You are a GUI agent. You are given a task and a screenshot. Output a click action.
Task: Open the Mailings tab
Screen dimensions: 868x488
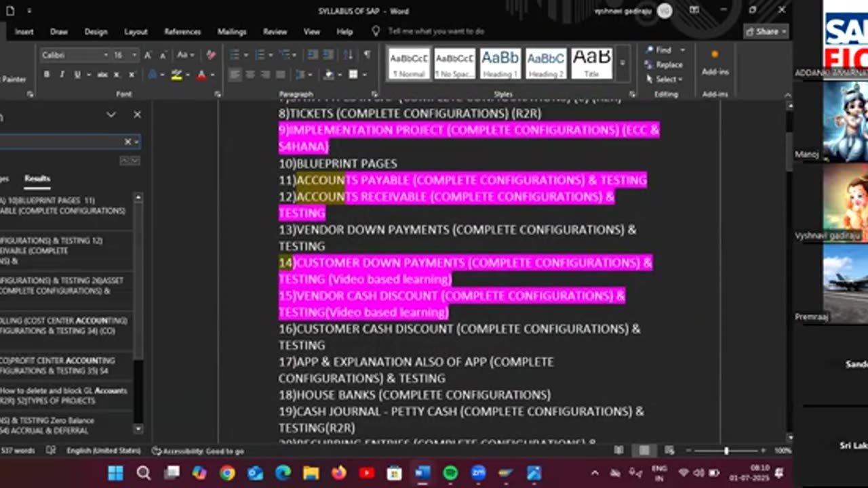point(232,32)
